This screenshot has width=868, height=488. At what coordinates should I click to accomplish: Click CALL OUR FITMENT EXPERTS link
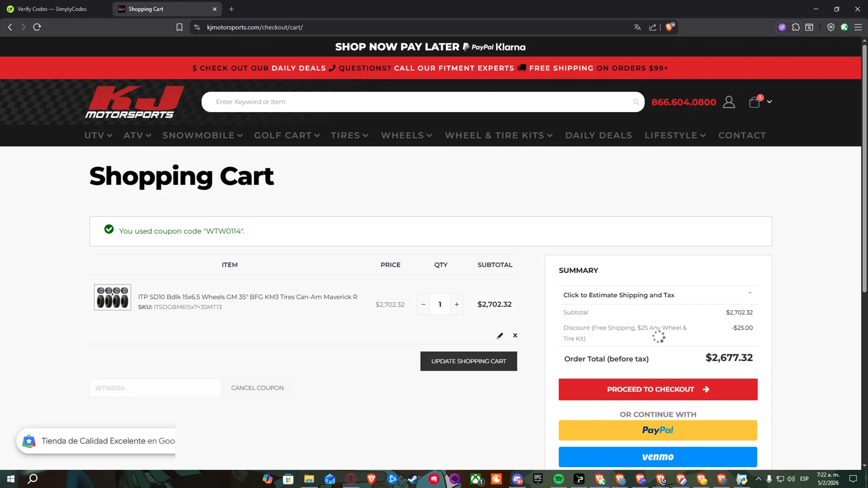454,68
